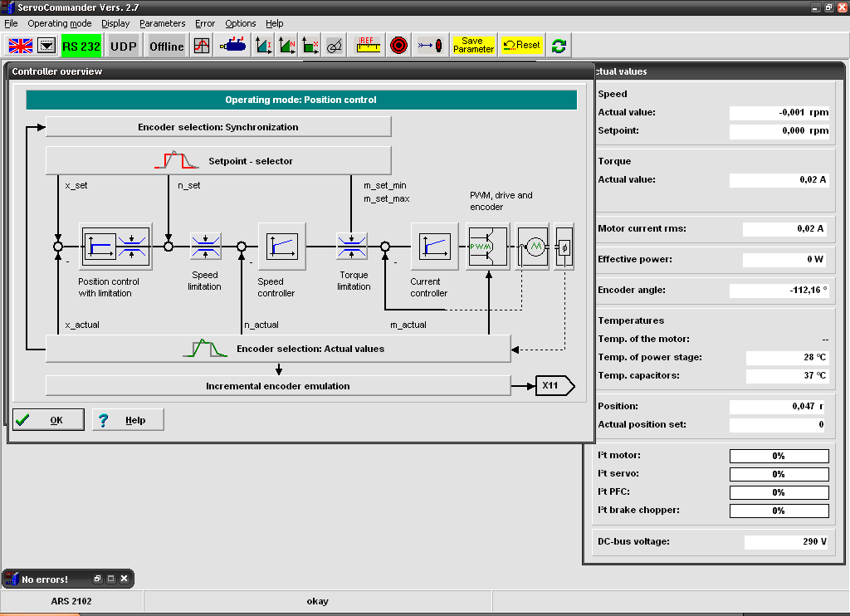The width and height of the screenshot is (850, 616).
Task: Open the current controller (I) icon
Action: [x=264, y=46]
